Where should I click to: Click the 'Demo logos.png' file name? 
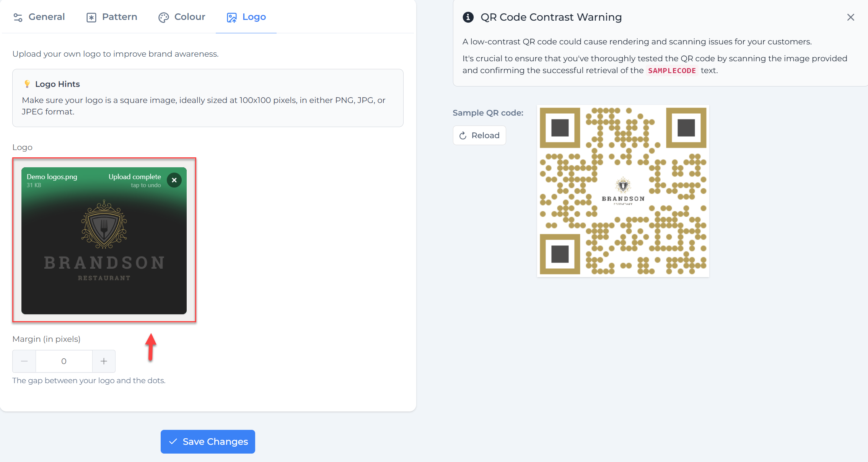pos(52,177)
